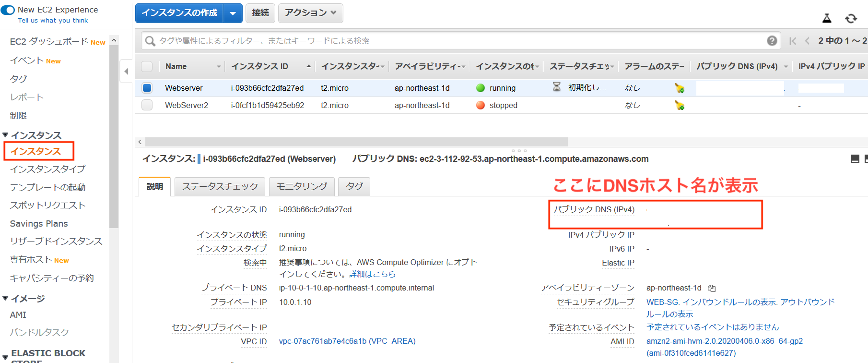Viewport: 868px width, 363px height.
Task: Click the hourglass status icon in Webserver row
Action: (557, 87)
